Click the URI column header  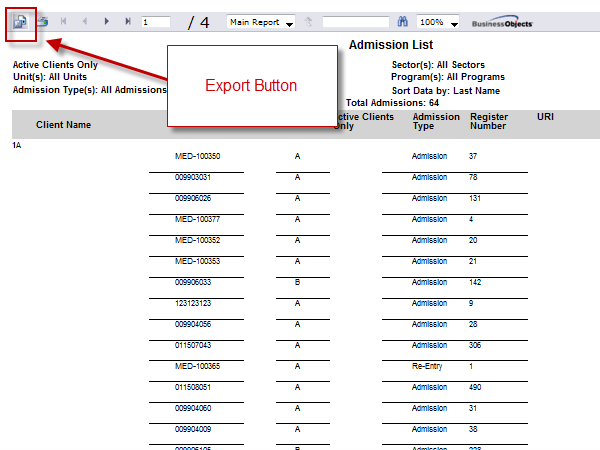point(545,117)
